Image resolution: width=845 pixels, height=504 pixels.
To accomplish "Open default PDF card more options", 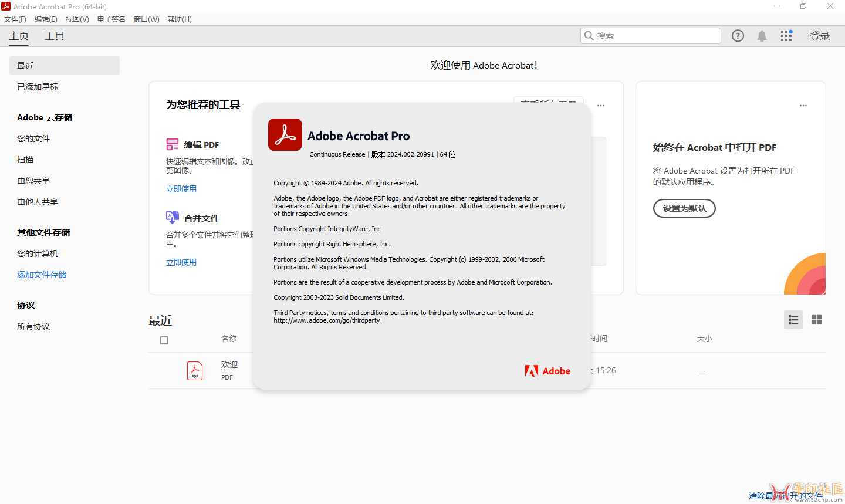I will click(803, 106).
